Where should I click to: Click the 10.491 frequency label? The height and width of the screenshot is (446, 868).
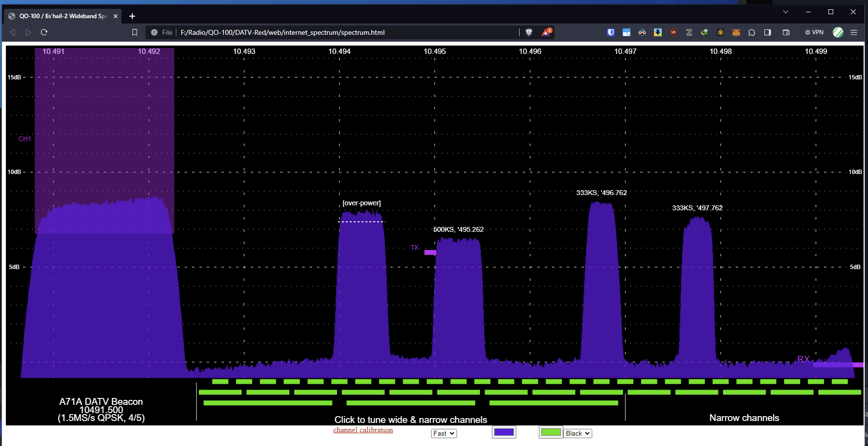(53, 51)
